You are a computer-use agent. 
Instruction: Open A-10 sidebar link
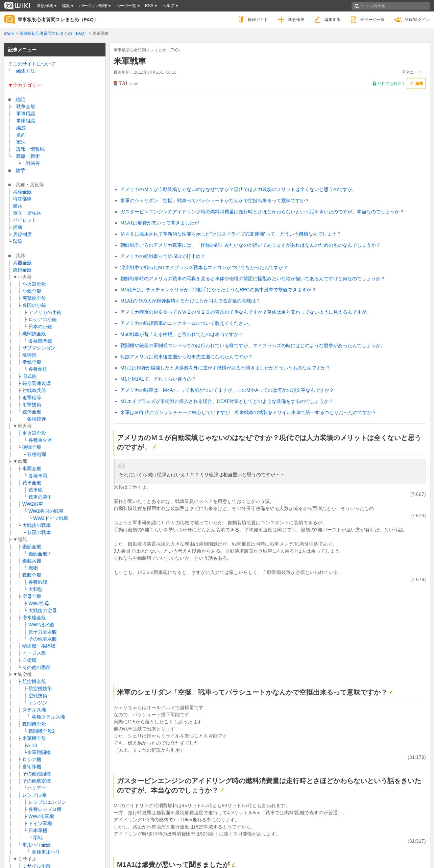tap(32, 745)
